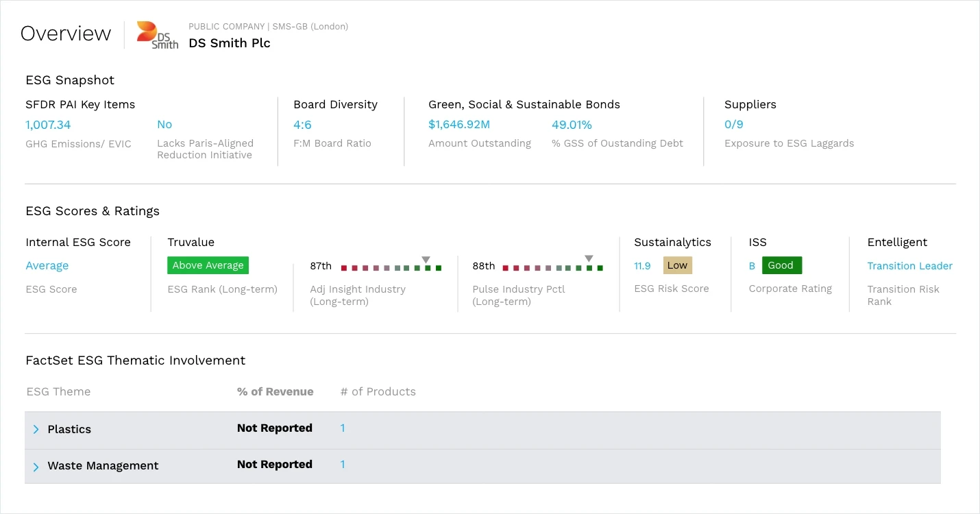
Task: Click the F:M Board Ratio caption
Action: (332, 144)
